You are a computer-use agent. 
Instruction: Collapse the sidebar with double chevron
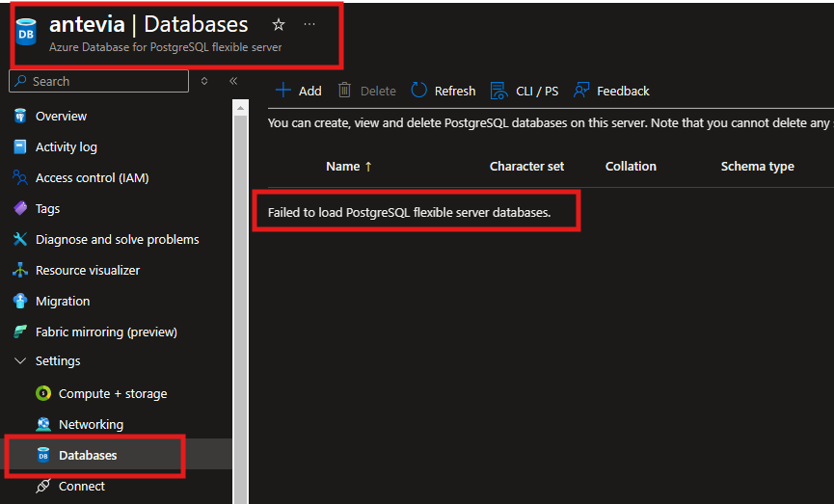(x=233, y=81)
